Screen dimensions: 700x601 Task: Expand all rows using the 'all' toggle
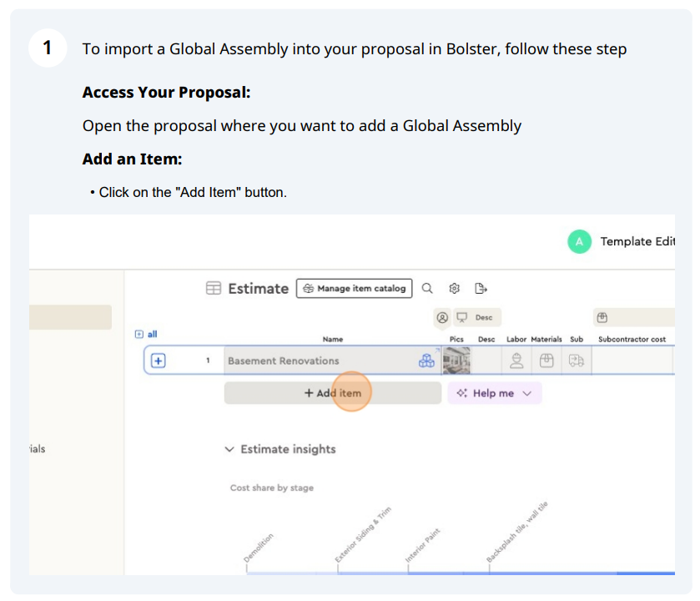click(x=146, y=334)
